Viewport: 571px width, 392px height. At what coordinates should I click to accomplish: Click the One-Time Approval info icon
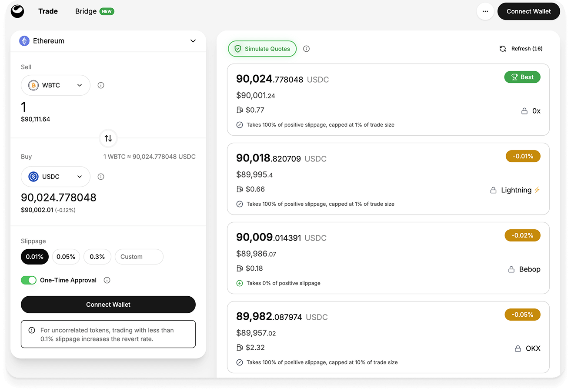(x=107, y=280)
